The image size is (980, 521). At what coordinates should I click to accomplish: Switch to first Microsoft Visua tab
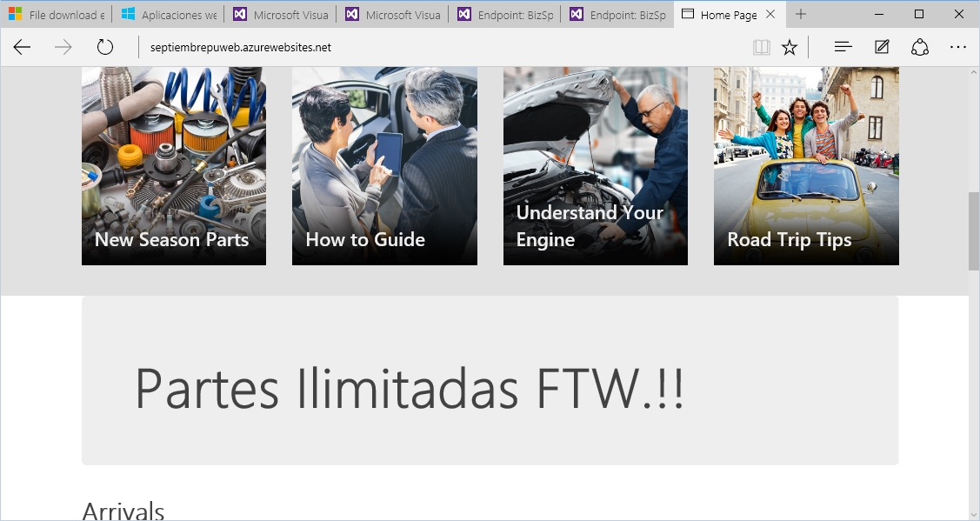click(280, 15)
